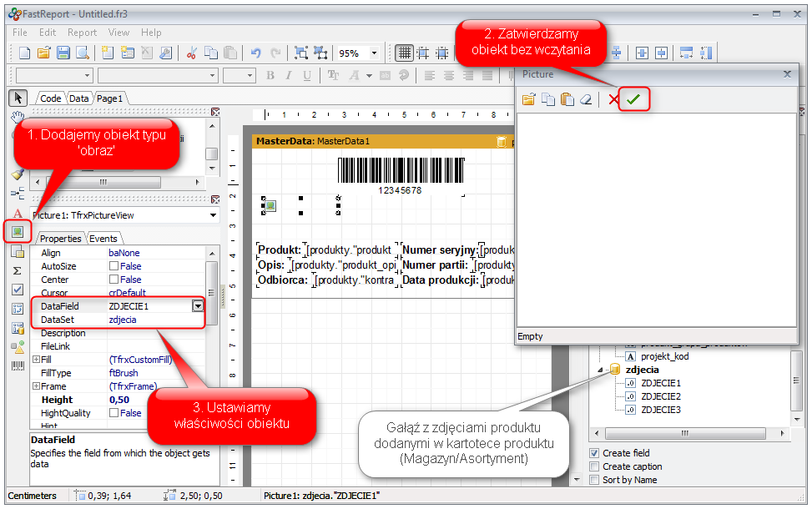Screen dimensions: 812x509
Task: Click the Save report icon
Action: pos(63,53)
